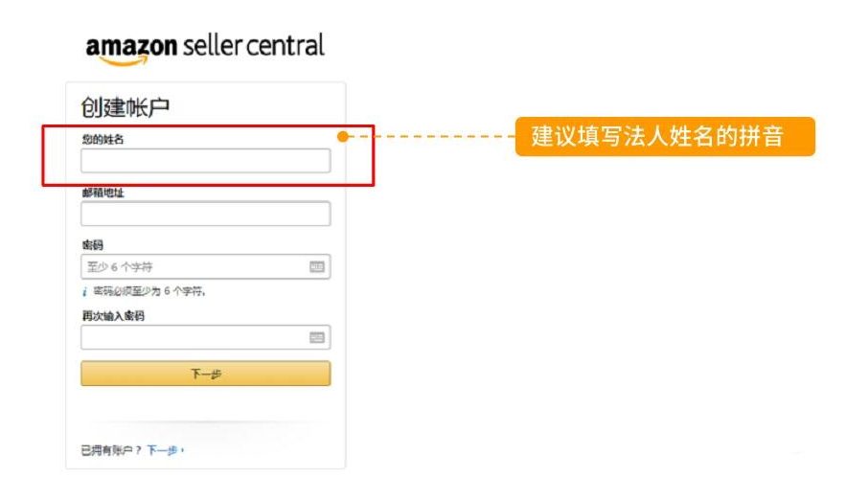Click the 密码 field label
Image resolution: width=868 pixels, height=500 pixels.
tap(93, 245)
